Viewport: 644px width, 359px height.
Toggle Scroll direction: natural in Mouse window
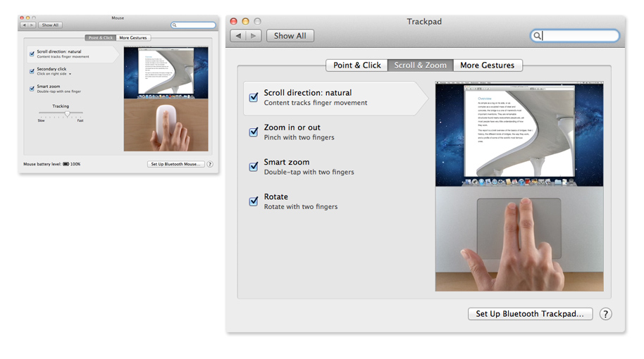point(32,53)
